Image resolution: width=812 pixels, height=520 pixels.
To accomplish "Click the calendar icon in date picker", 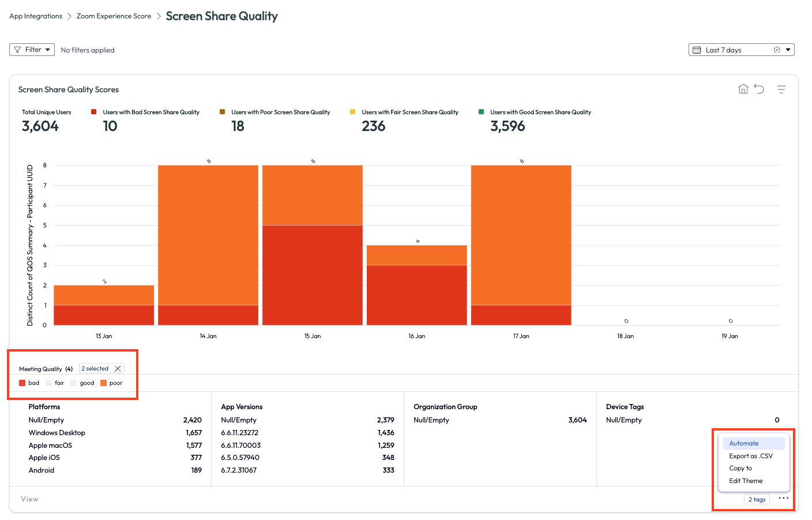I will 697,50.
